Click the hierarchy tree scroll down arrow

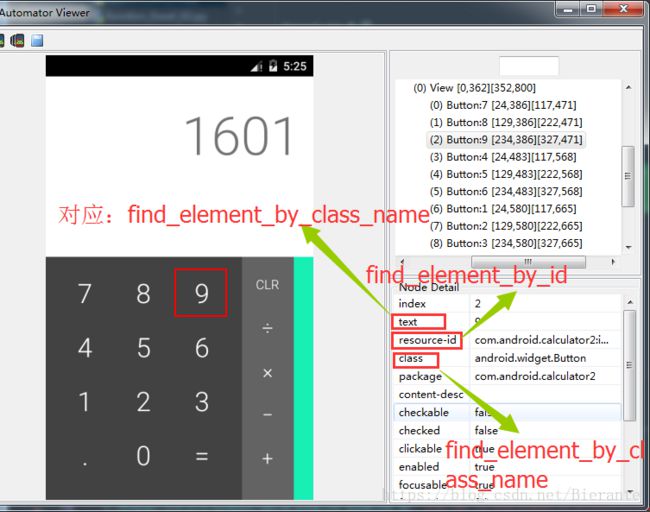(627, 247)
